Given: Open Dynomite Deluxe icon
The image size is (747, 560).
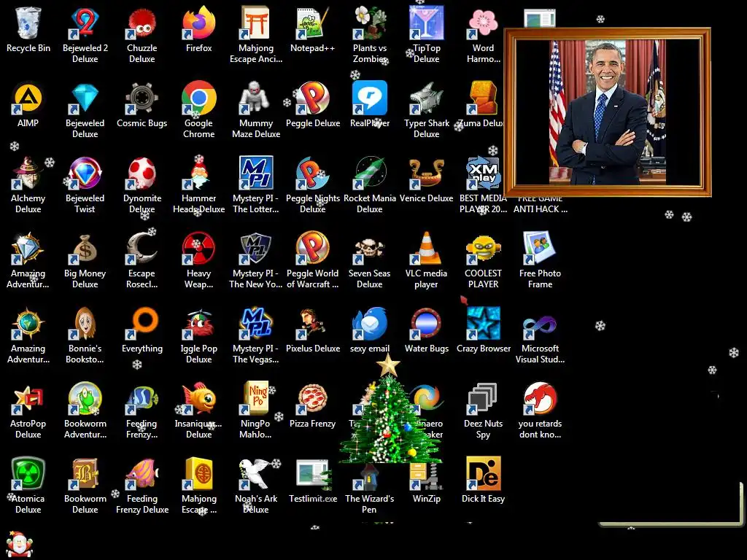Looking at the screenshot, I should 142,174.
